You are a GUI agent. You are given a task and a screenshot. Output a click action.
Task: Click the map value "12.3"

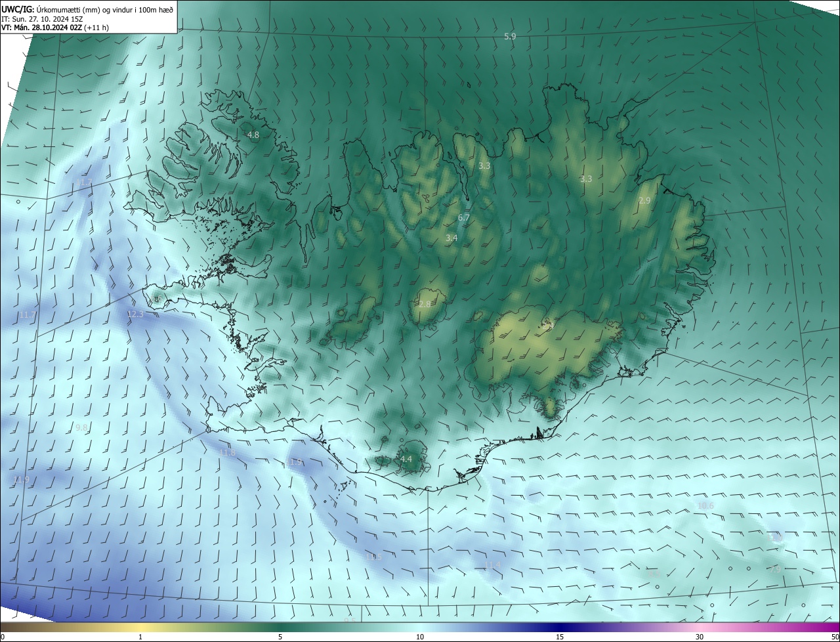coord(135,314)
